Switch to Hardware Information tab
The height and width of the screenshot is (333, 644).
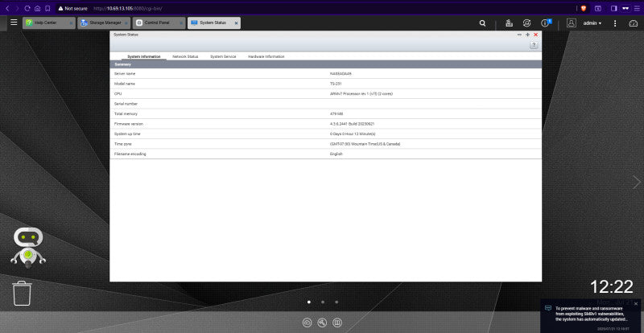click(266, 56)
